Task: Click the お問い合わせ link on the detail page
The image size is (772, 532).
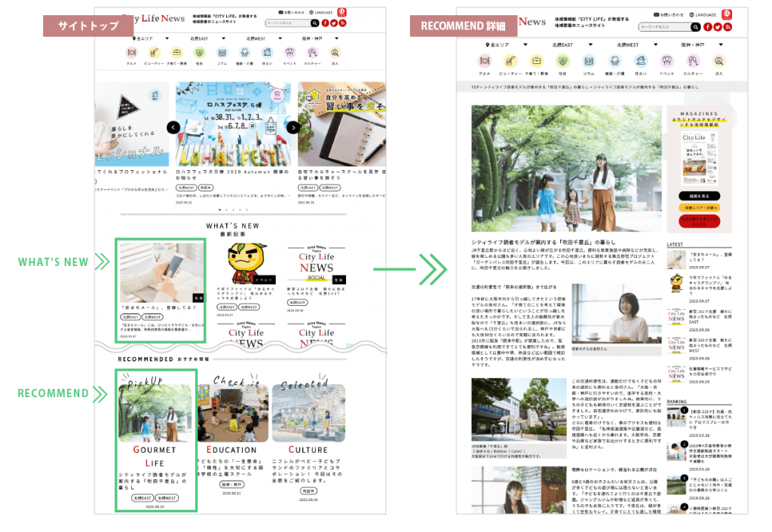Action: point(668,15)
